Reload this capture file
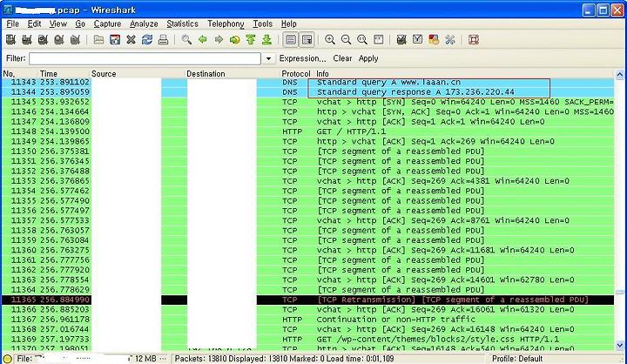This screenshot has width=627, height=364. tap(147, 39)
